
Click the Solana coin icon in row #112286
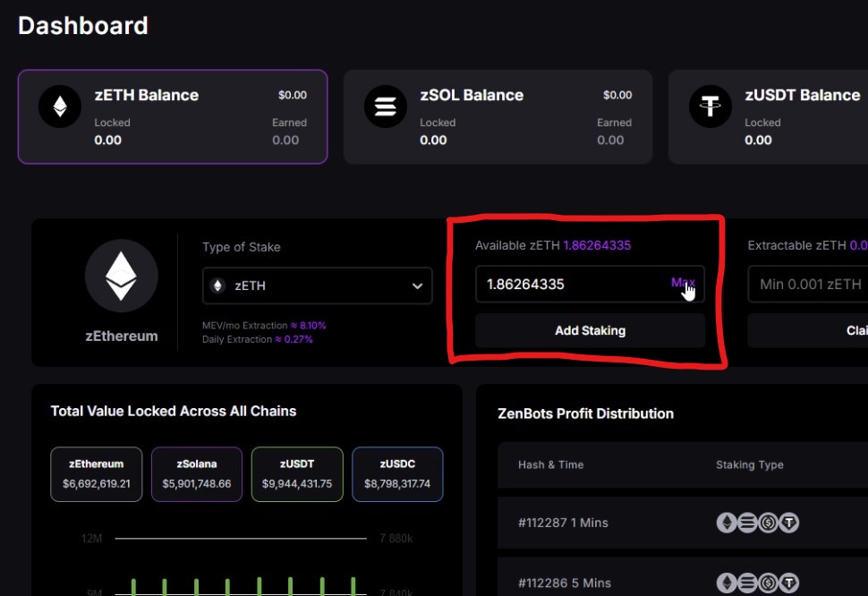(747, 583)
